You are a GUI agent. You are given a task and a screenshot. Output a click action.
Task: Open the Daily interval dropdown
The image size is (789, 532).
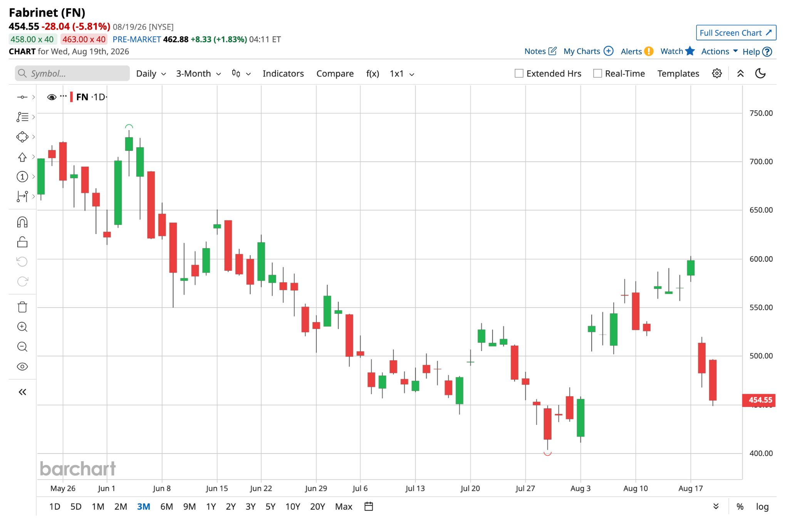(151, 74)
